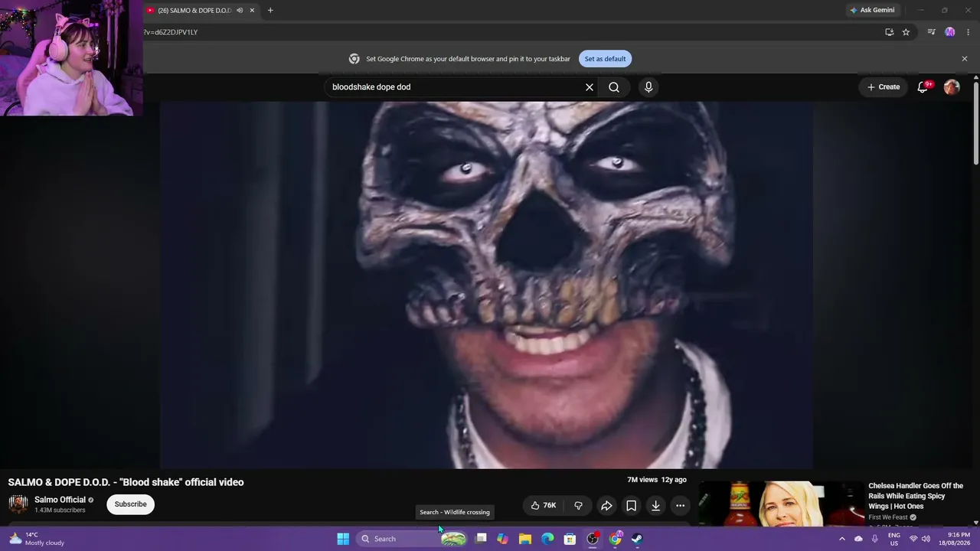Open OneDrive cloud icon in system tray
Viewport: 980px width, 551px height.
point(858,539)
